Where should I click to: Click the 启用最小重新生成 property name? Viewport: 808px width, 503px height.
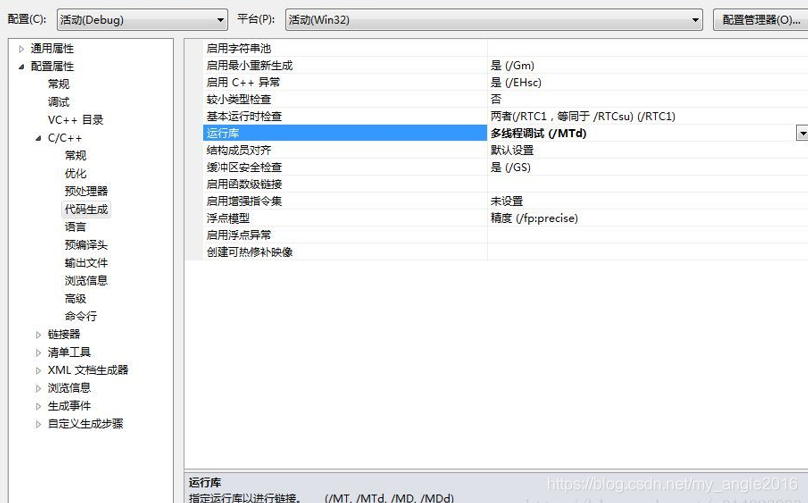249,65
